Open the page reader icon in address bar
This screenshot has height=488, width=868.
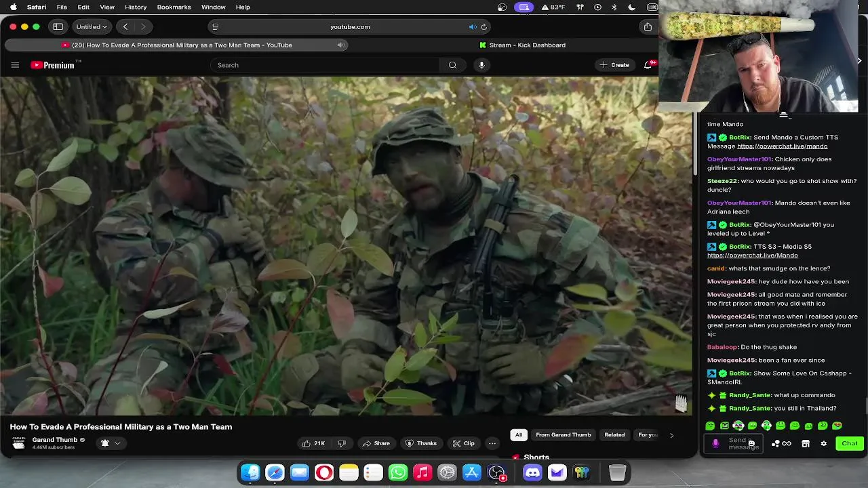click(x=216, y=26)
